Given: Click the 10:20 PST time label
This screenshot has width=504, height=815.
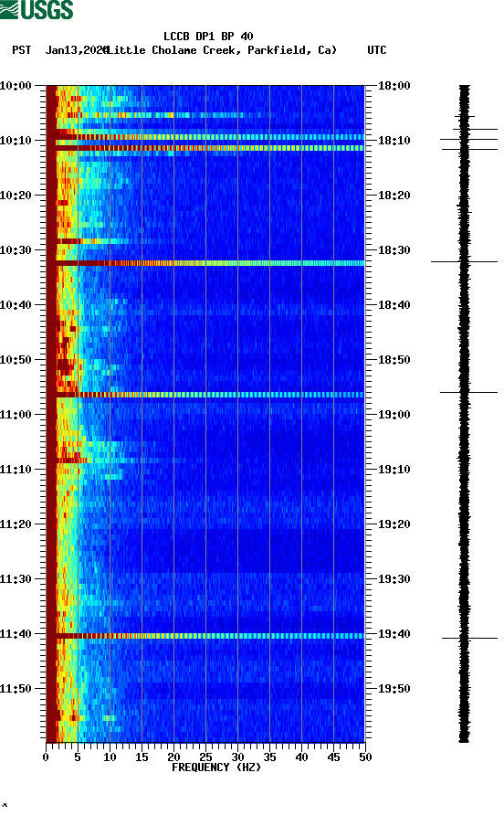Looking at the screenshot, I should point(16,196).
